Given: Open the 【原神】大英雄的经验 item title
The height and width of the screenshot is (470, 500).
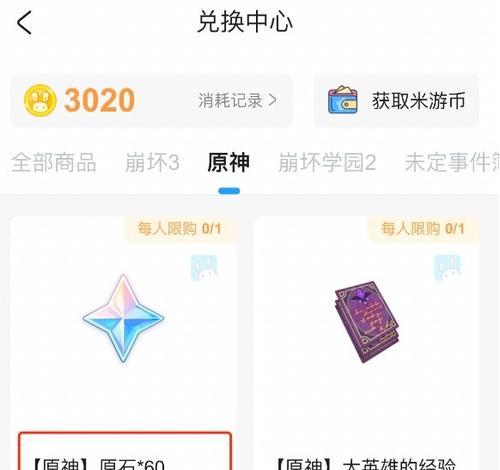Looking at the screenshot, I should click(365, 463).
